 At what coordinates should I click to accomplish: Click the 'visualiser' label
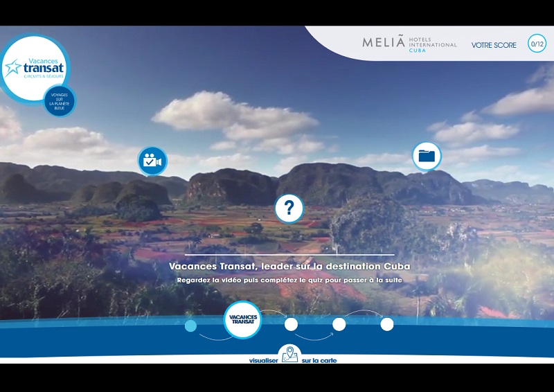[264, 361]
